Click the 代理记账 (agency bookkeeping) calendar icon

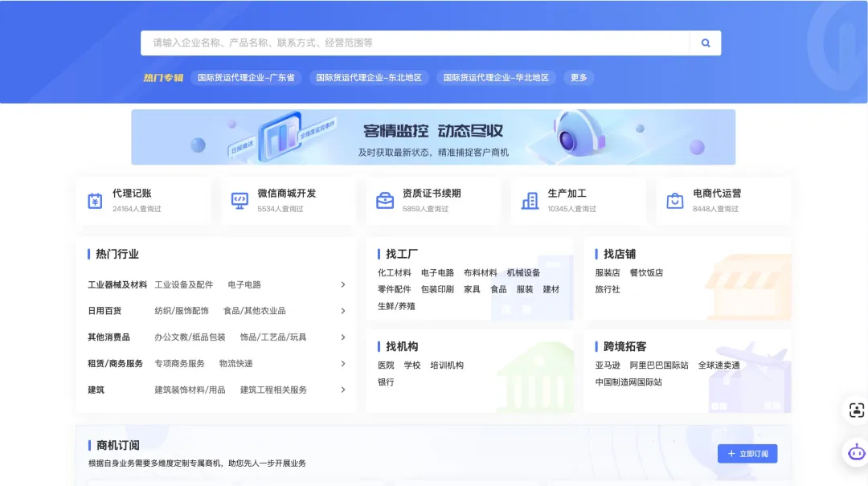tap(94, 199)
